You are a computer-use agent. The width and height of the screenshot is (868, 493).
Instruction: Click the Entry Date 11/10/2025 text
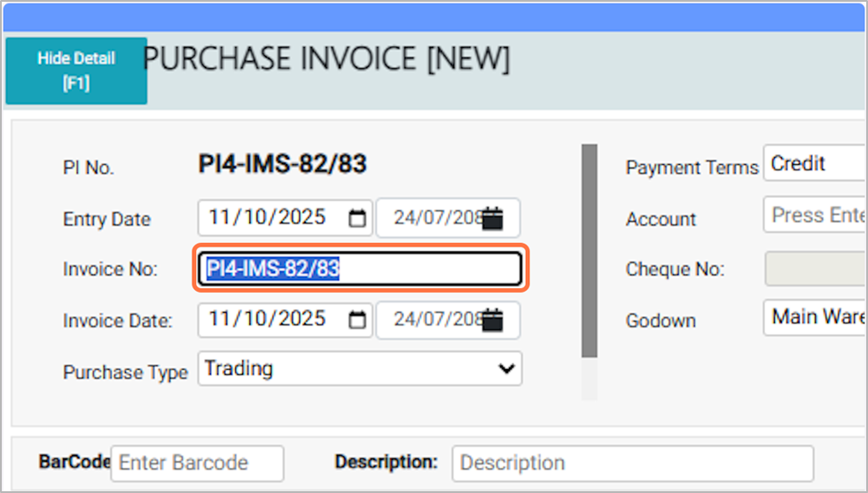click(266, 218)
